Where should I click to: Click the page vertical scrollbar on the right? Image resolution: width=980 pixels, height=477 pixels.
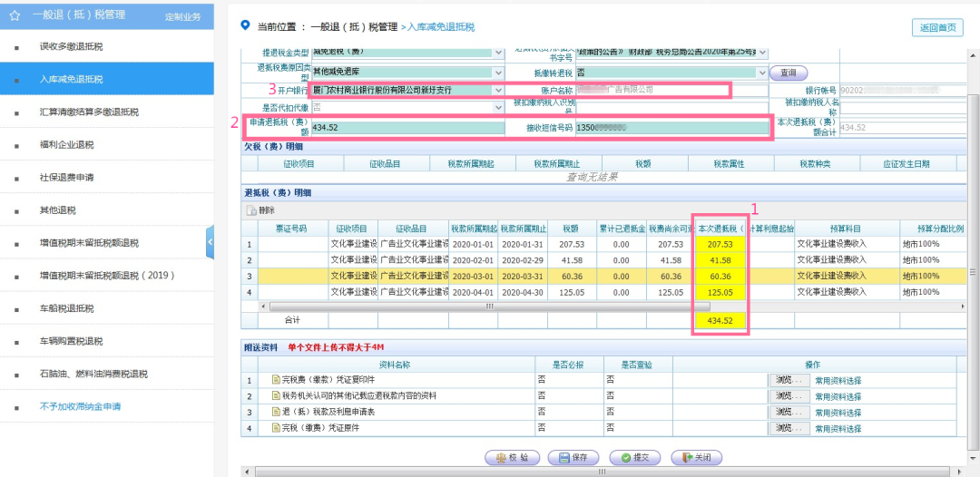[973, 272]
